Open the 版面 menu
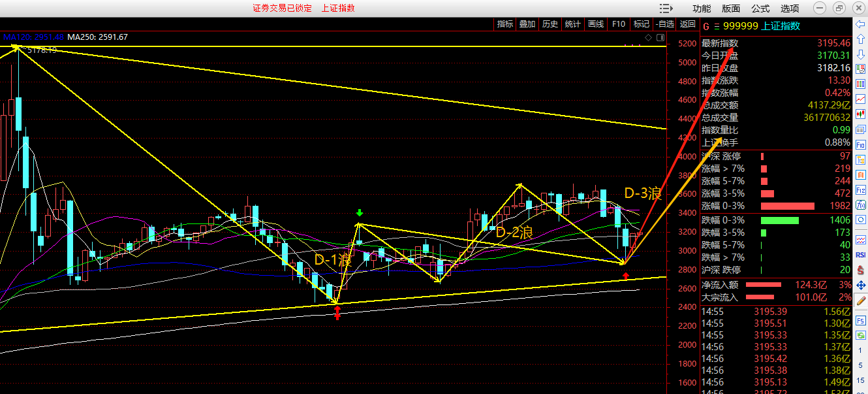This screenshot has height=394, width=868. [x=731, y=8]
